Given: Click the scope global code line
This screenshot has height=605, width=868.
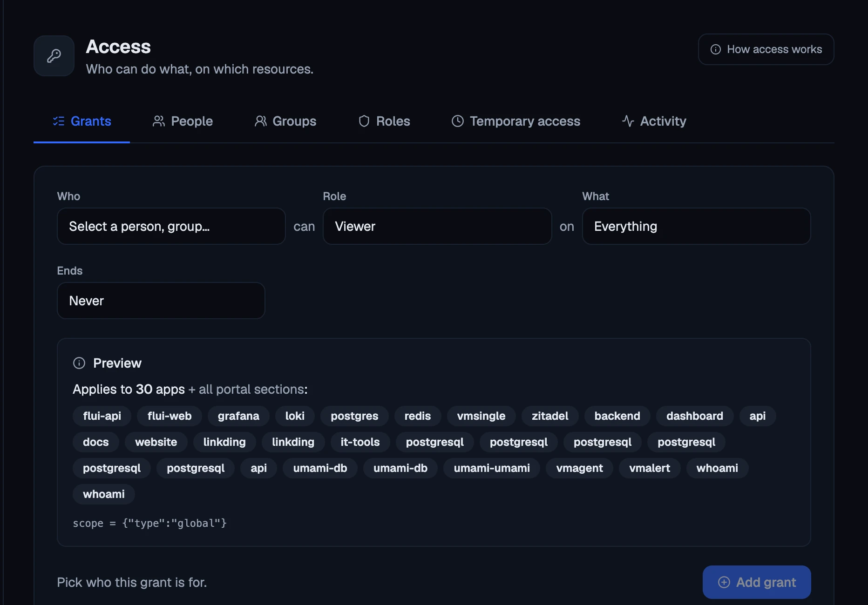Looking at the screenshot, I should click(x=150, y=523).
